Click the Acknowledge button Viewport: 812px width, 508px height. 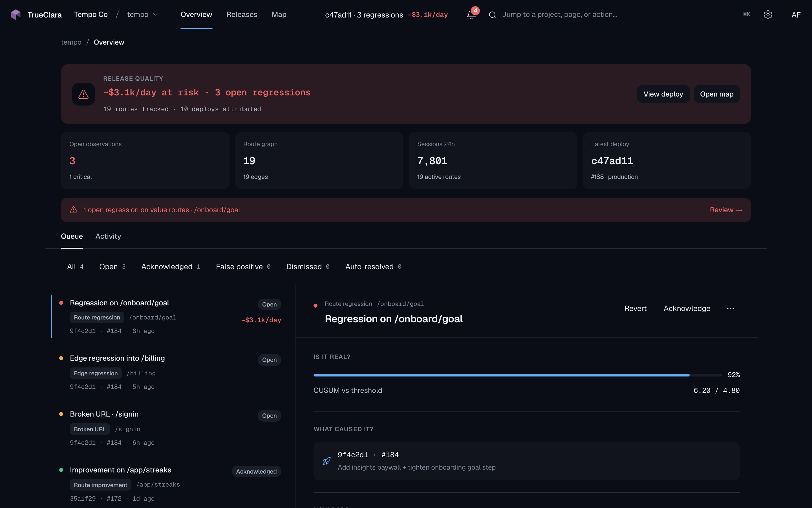687,308
